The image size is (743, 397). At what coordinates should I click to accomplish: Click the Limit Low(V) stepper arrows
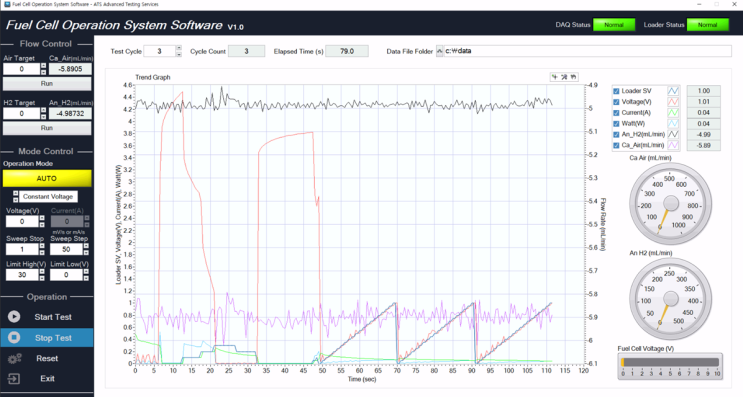[x=86, y=275]
